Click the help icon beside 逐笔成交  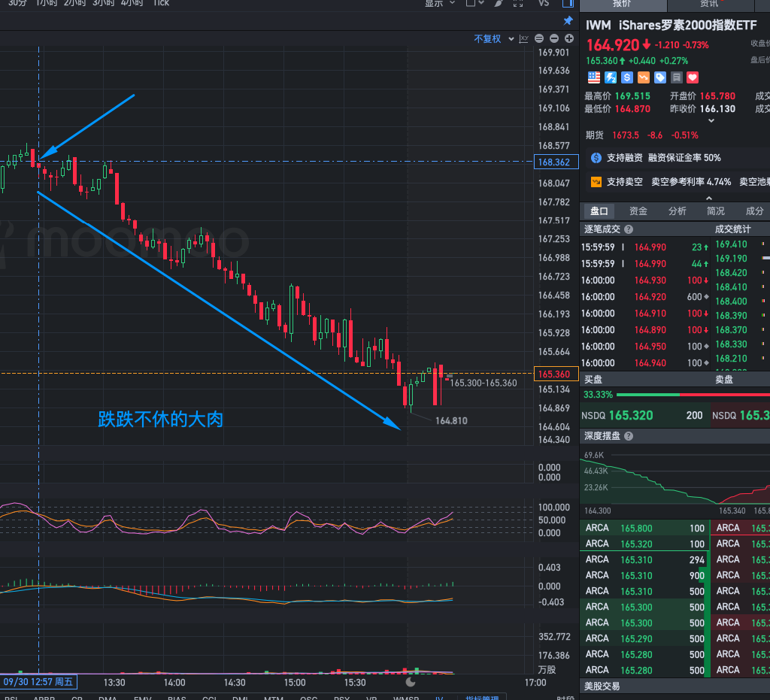(629, 229)
